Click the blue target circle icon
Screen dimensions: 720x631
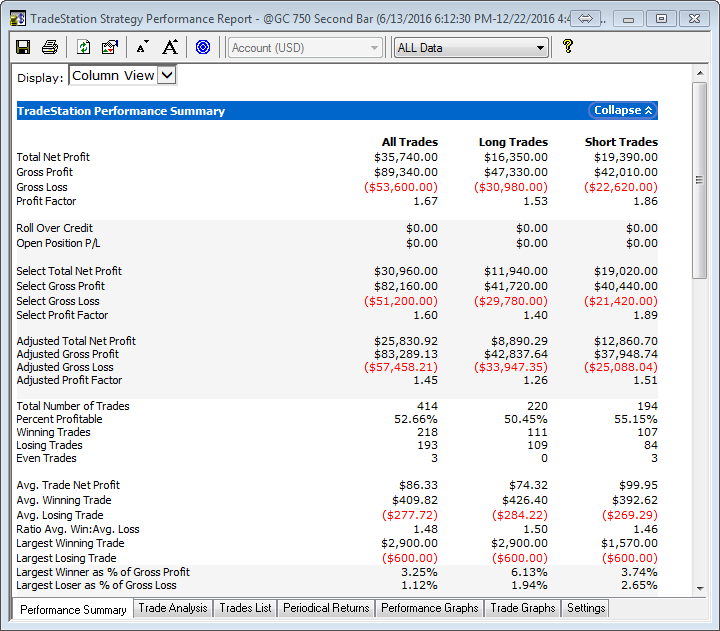click(203, 47)
